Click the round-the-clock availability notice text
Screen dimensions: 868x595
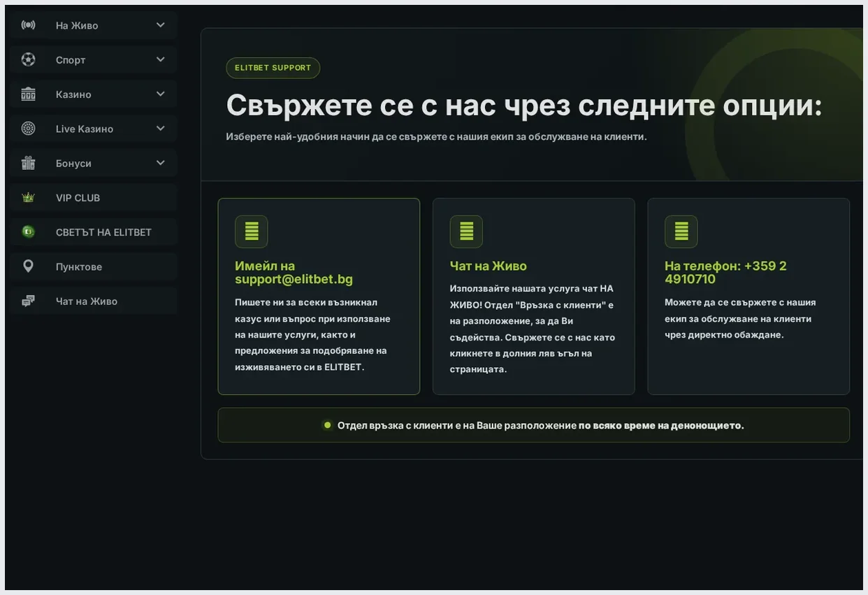click(540, 425)
